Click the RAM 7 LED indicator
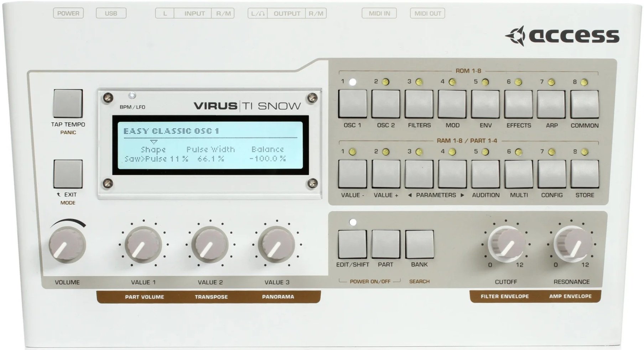Image resolution: width=644 pixels, height=350 pixels. (x=551, y=152)
